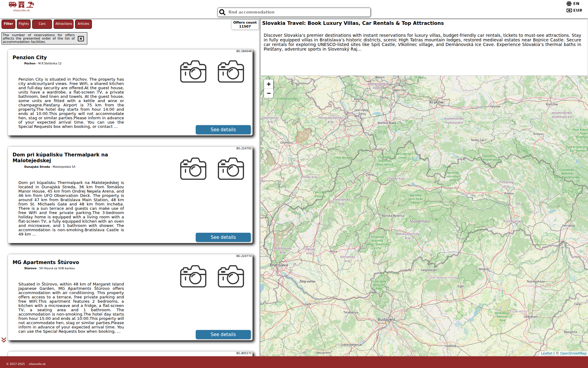Dismiss the reservations order notice
The image size is (588, 368).
tap(81, 39)
